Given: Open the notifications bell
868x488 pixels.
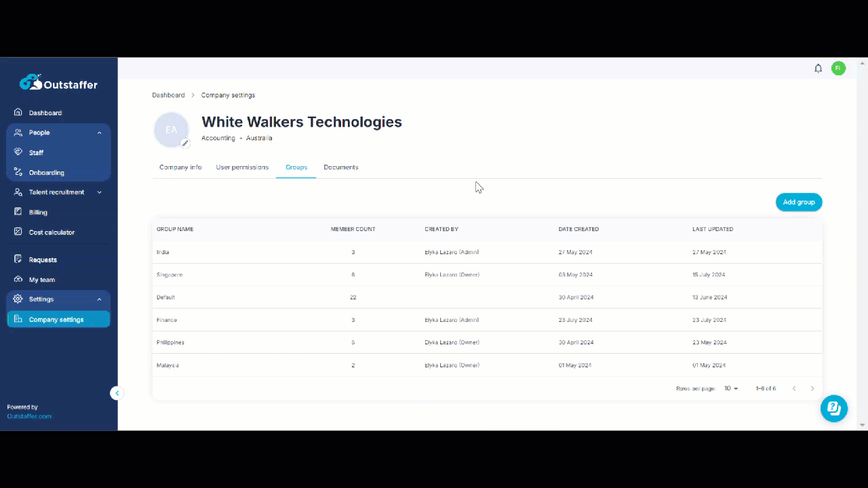Looking at the screenshot, I should tap(818, 68).
